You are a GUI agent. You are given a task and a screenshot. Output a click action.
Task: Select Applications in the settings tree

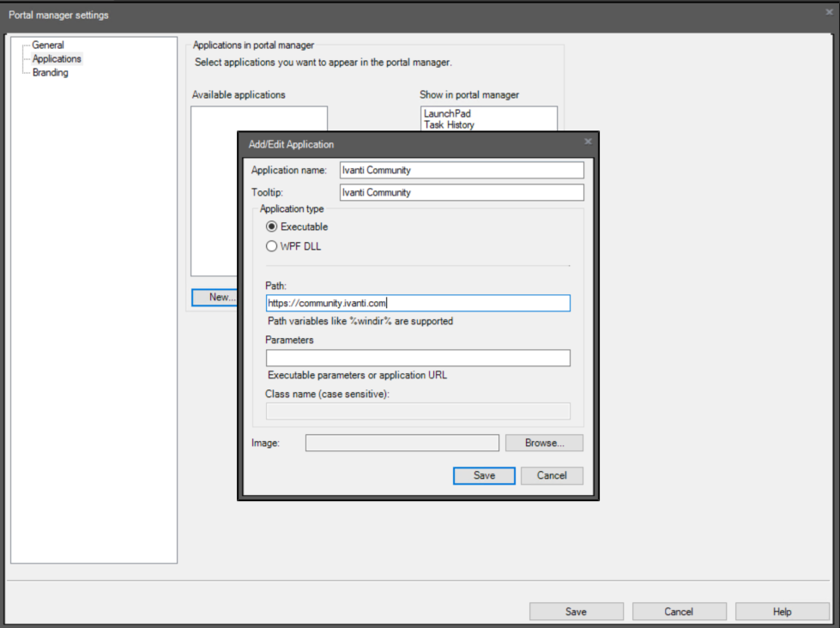point(56,58)
